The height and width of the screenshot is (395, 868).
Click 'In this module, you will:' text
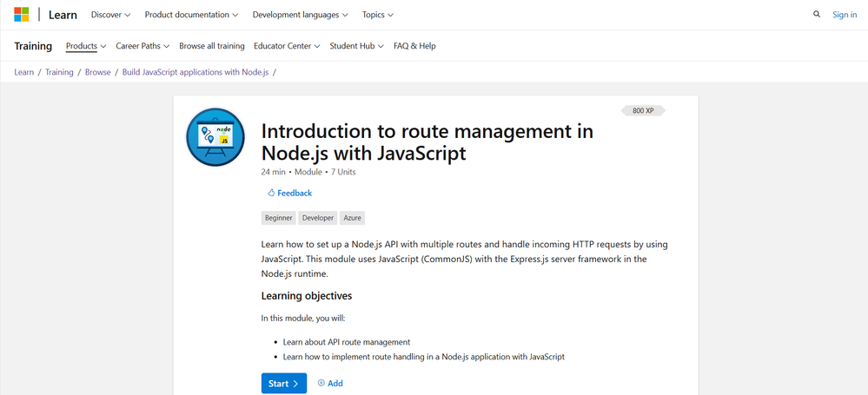pos(303,318)
